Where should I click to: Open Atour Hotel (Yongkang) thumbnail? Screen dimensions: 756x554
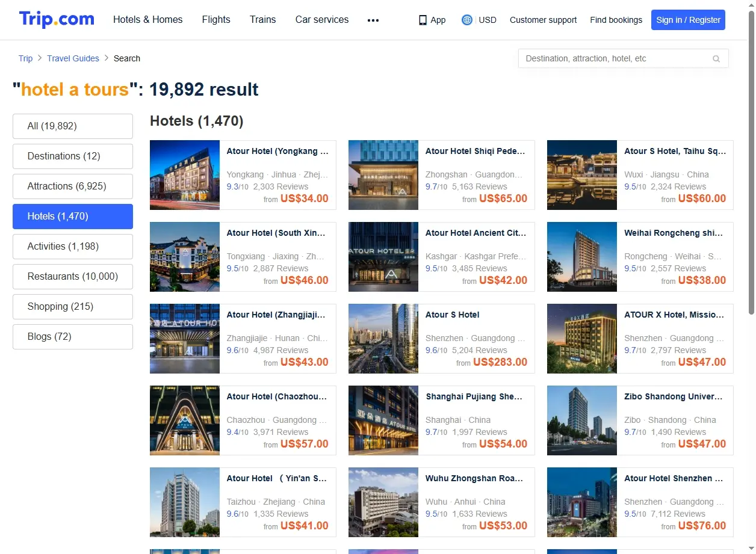coord(185,175)
